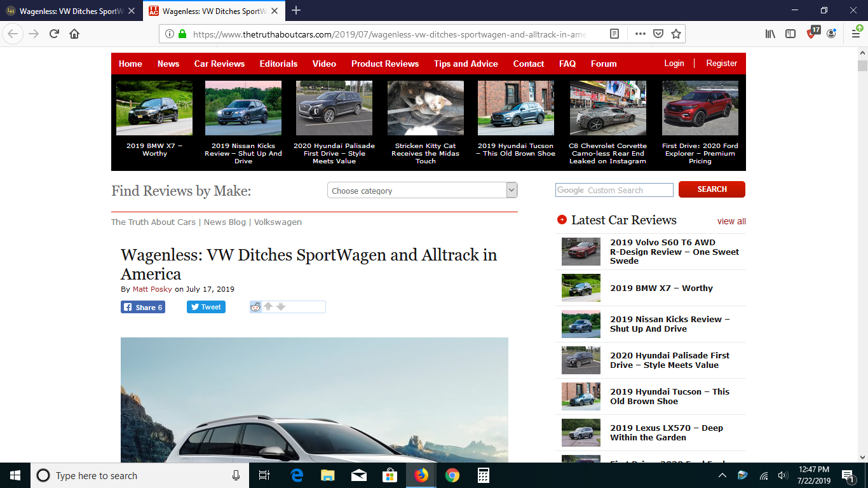Click the red arrow beside Latest Car Reviews
This screenshot has height=488, width=868.
pyautogui.click(x=562, y=220)
